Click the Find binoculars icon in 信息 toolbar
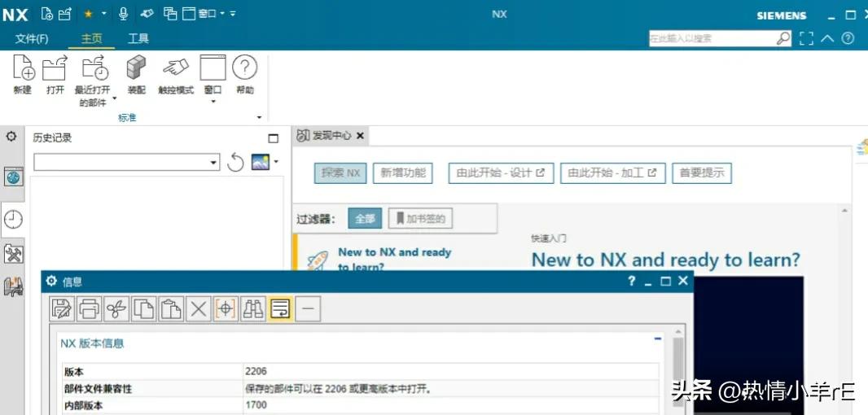 pos(252,309)
